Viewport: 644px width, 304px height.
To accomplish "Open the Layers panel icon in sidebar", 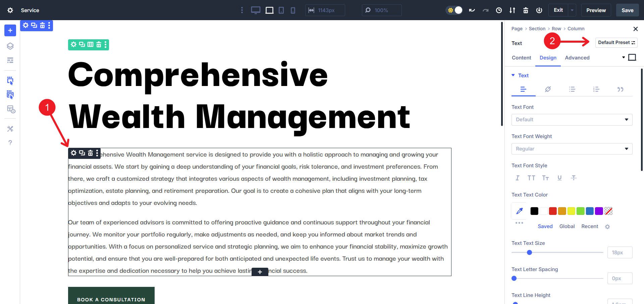I will click(x=10, y=46).
